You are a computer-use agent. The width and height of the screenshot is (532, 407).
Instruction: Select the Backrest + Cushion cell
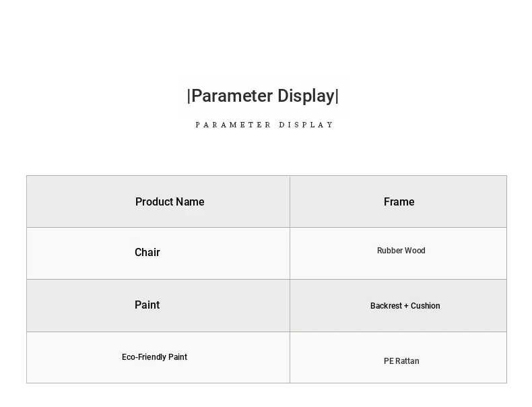[398, 305]
